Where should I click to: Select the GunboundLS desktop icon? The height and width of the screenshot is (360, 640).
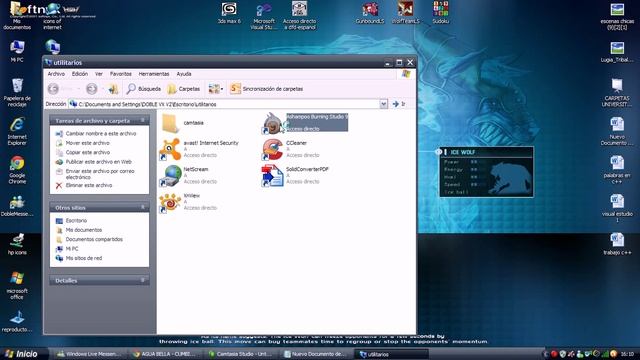coord(370,13)
